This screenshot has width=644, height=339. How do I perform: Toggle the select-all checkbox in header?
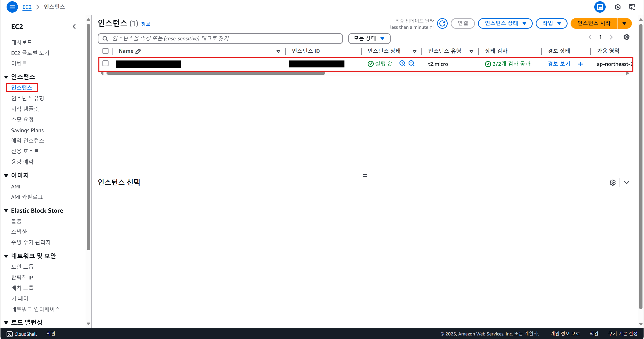(x=105, y=51)
